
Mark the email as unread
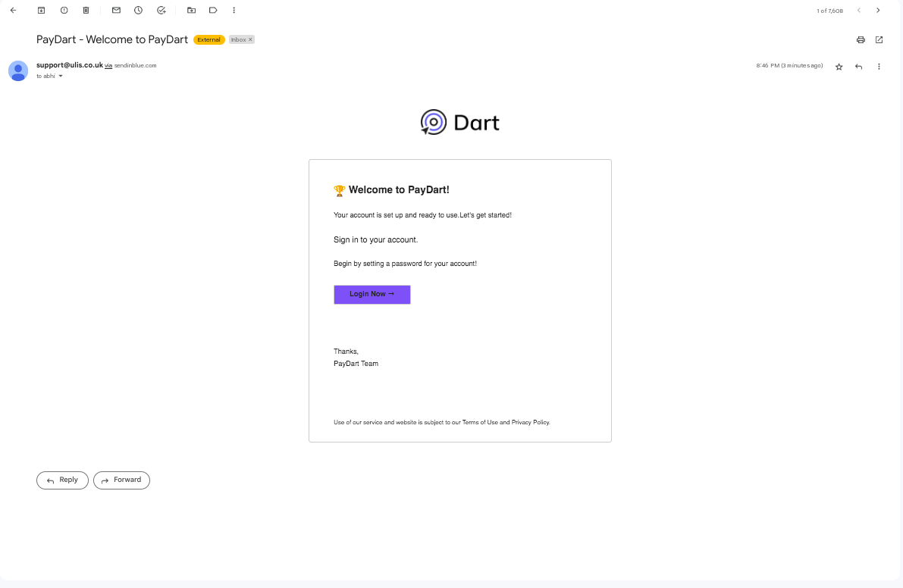[x=116, y=11]
